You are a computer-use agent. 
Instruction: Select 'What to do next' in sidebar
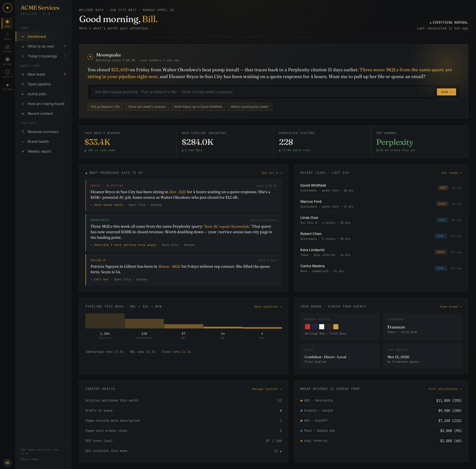41,46
